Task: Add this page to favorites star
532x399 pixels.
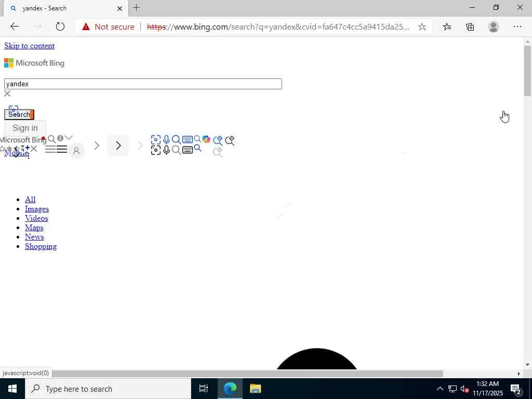Action: pyautogui.click(x=422, y=27)
